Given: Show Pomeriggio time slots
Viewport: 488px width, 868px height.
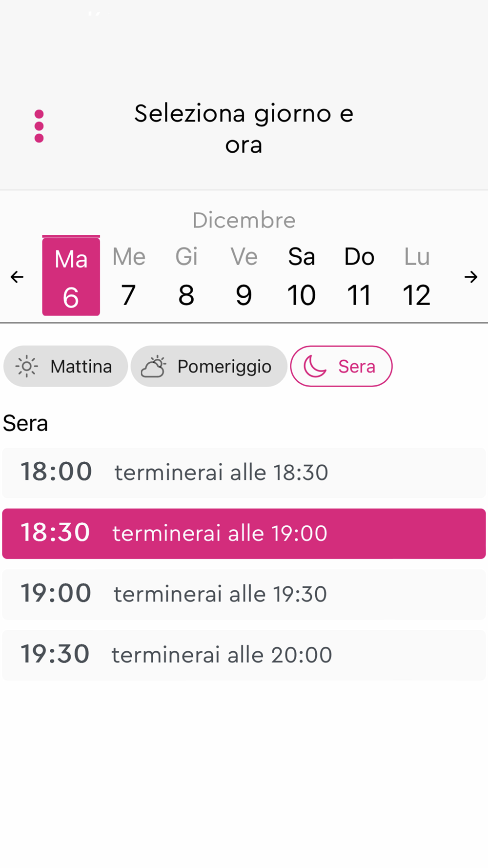Looking at the screenshot, I should pyautogui.click(x=209, y=366).
